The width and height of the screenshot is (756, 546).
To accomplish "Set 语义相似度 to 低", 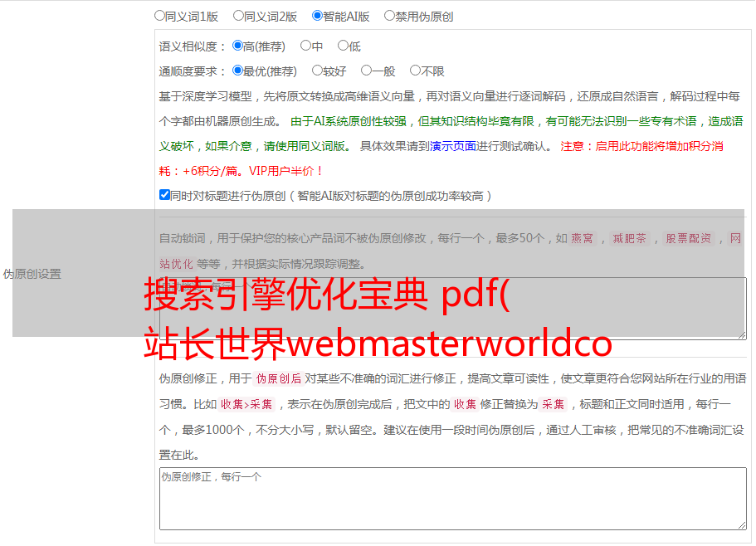I will coord(343,46).
